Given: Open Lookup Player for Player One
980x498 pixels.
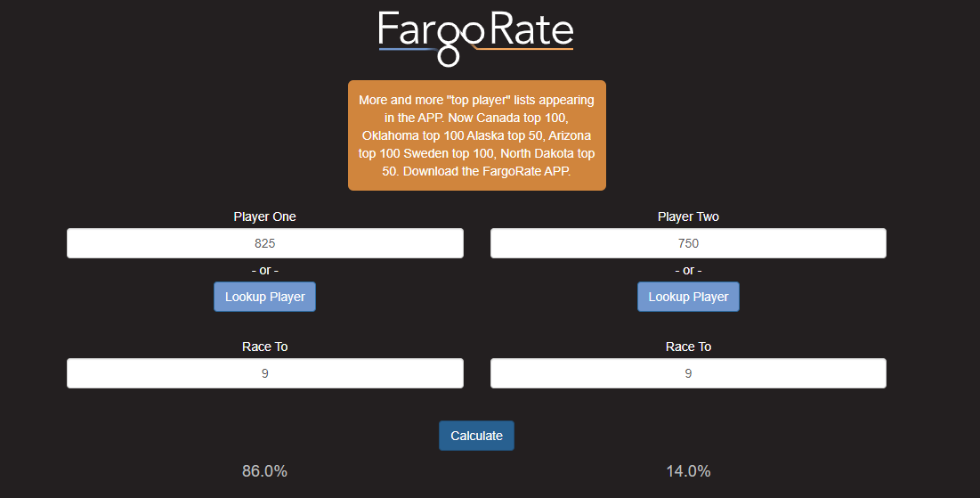Looking at the screenshot, I should tap(264, 297).
